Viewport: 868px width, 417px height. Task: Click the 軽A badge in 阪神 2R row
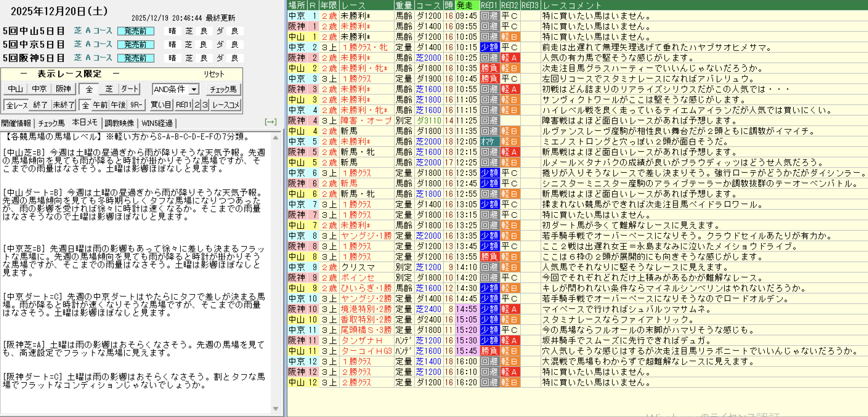click(510, 58)
